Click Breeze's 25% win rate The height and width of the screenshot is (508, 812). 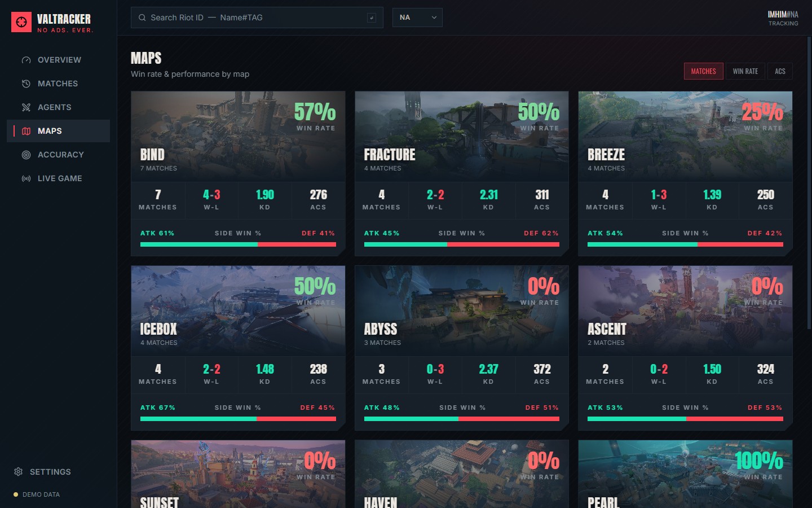tap(762, 112)
